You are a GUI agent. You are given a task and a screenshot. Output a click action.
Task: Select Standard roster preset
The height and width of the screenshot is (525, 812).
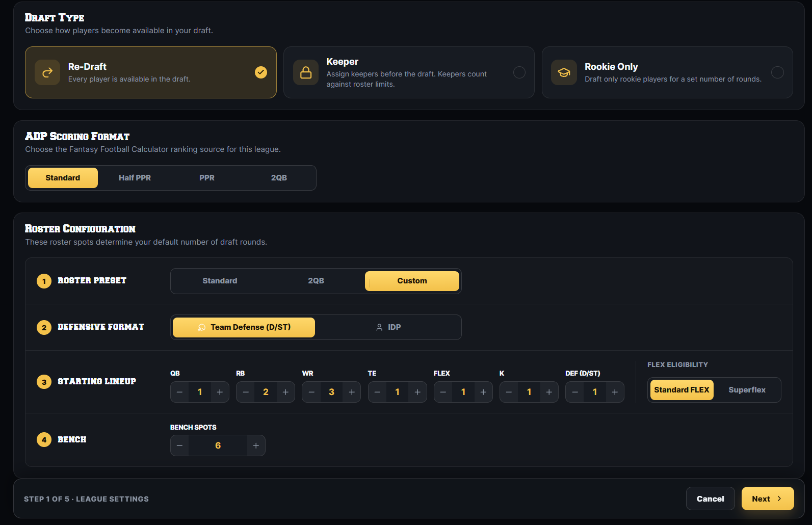[x=220, y=281]
